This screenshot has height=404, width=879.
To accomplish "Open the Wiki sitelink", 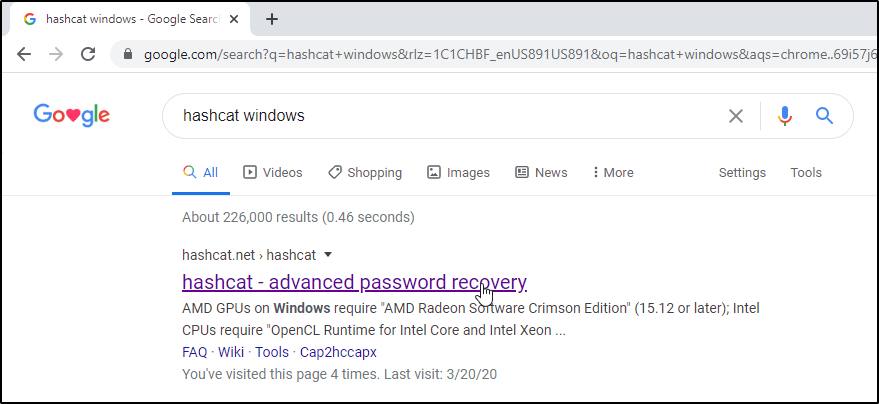I will pyautogui.click(x=231, y=352).
